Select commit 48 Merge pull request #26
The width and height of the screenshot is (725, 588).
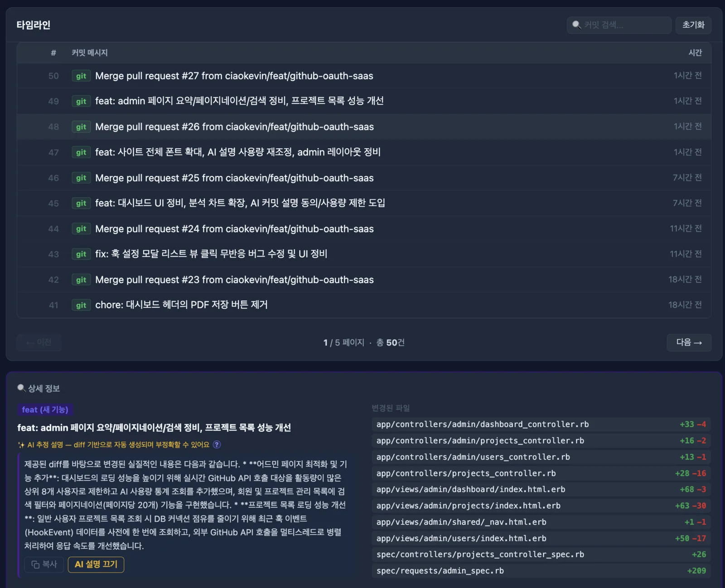pos(364,126)
